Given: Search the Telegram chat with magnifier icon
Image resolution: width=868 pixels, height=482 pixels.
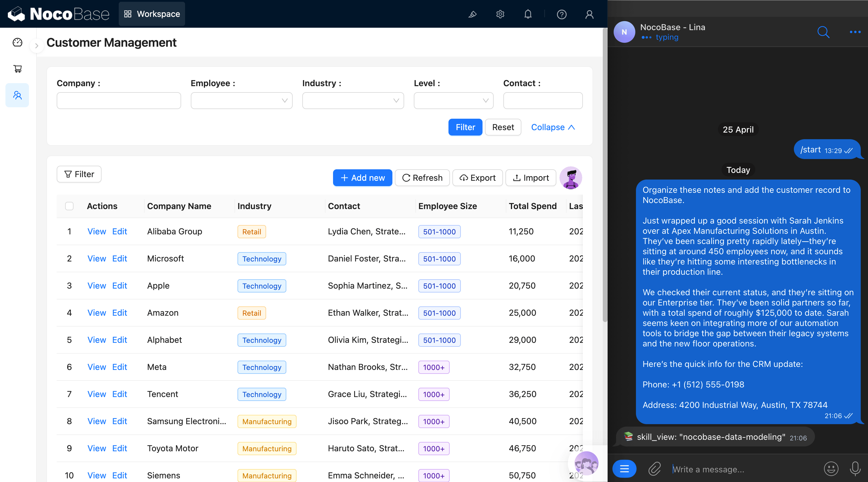Looking at the screenshot, I should [823, 32].
